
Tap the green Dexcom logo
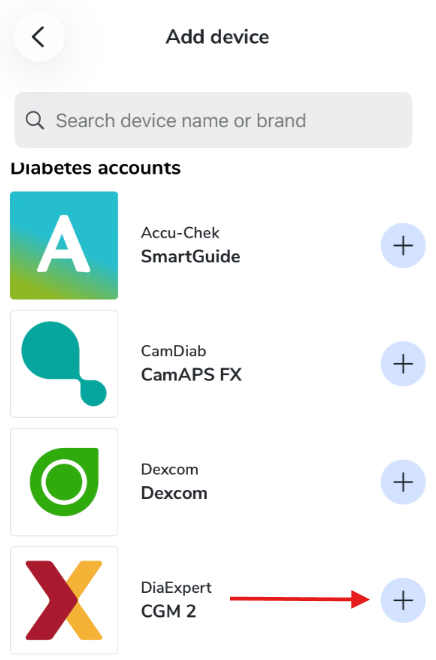(64, 482)
